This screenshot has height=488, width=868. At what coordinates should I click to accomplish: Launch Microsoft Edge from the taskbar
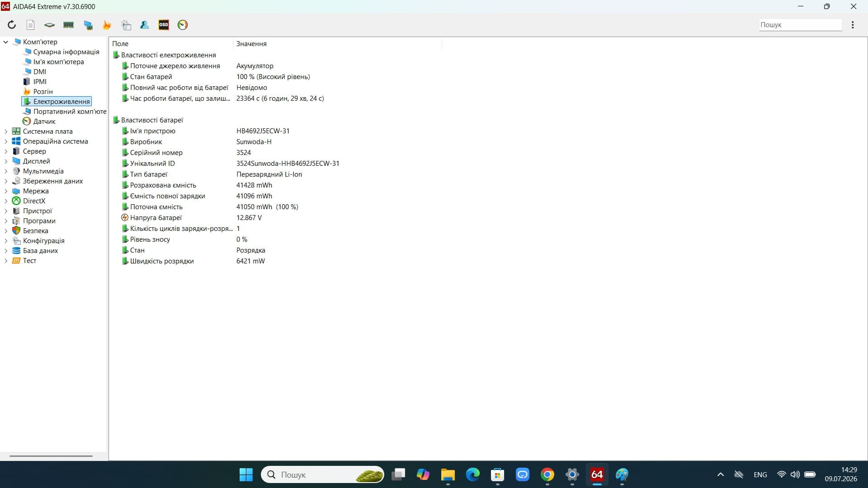click(473, 474)
